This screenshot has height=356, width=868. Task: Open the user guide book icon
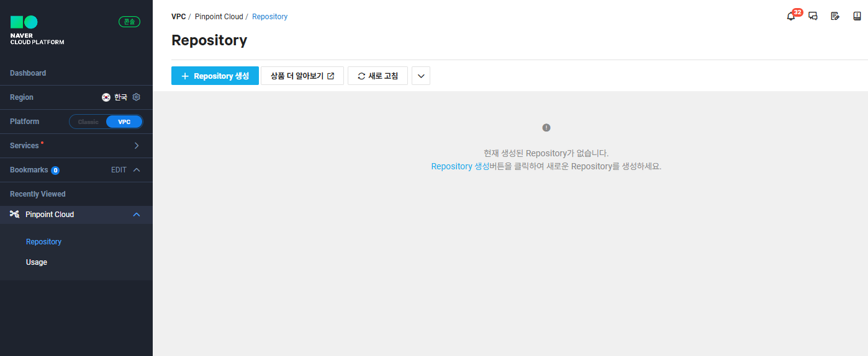[x=857, y=17]
